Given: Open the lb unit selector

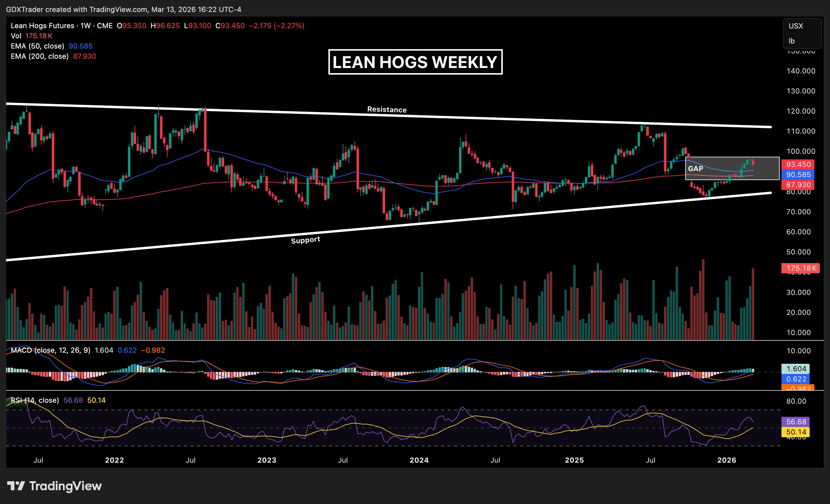Looking at the screenshot, I should click(792, 41).
